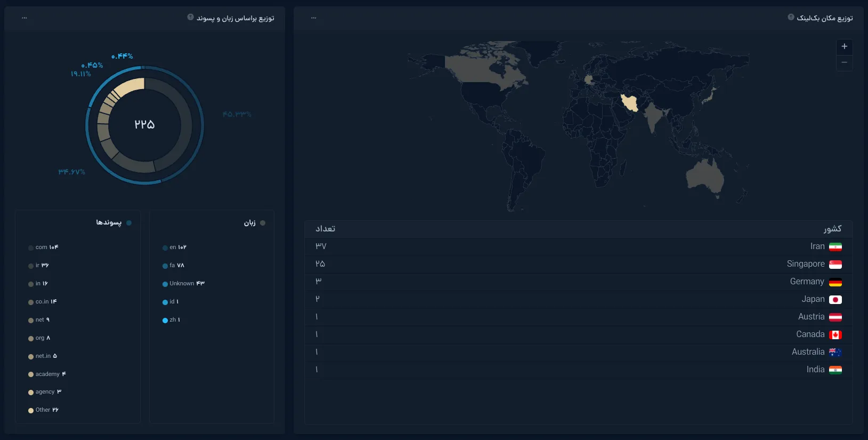The height and width of the screenshot is (440, 868).
Task: Click the Iran flag icon
Action: coord(835,247)
